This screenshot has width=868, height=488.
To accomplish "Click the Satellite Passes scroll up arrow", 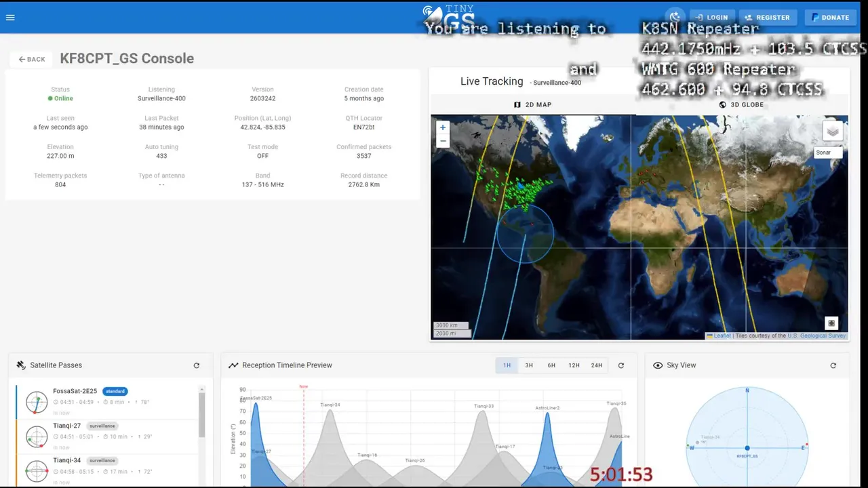I will pyautogui.click(x=201, y=389).
